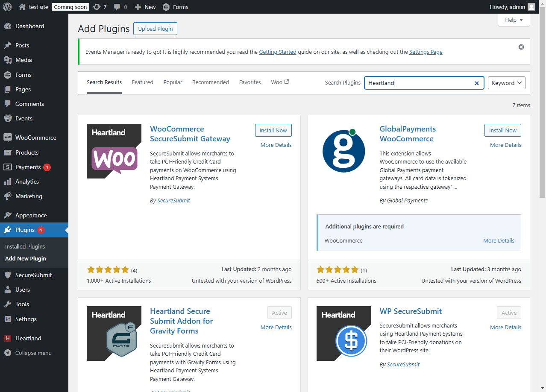
Task: Open the Appearance brush icon
Action: [8, 215]
